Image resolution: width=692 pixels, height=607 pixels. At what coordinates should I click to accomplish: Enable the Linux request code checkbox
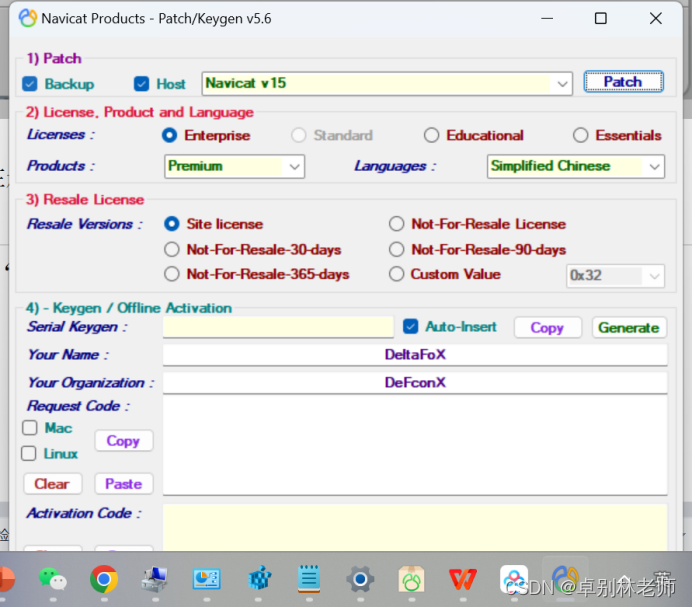pyautogui.click(x=29, y=453)
